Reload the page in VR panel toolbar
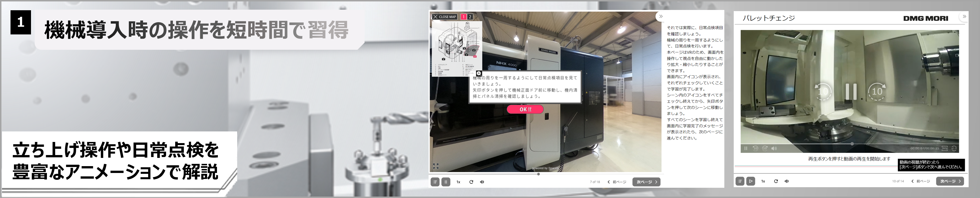 coord(471,182)
